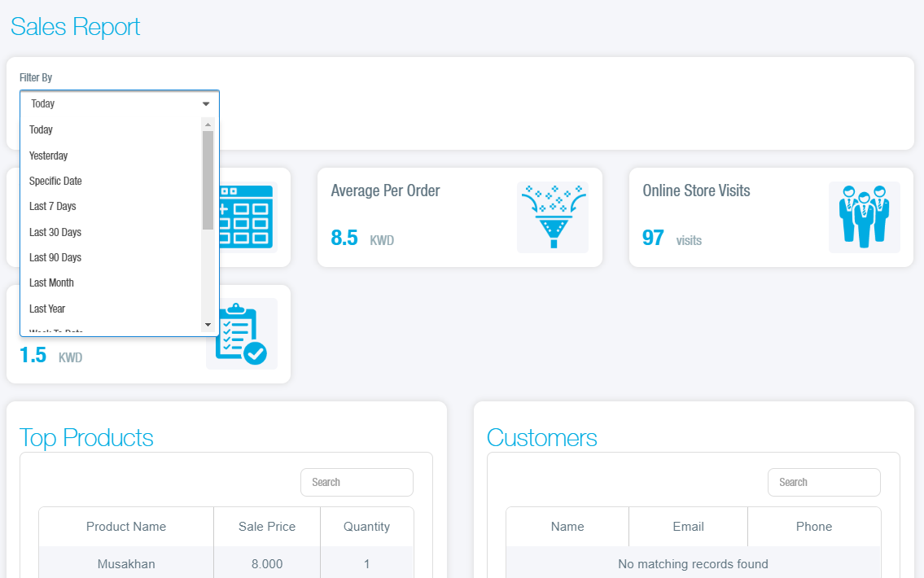Select Last Year filter option

(x=111, y=309)
